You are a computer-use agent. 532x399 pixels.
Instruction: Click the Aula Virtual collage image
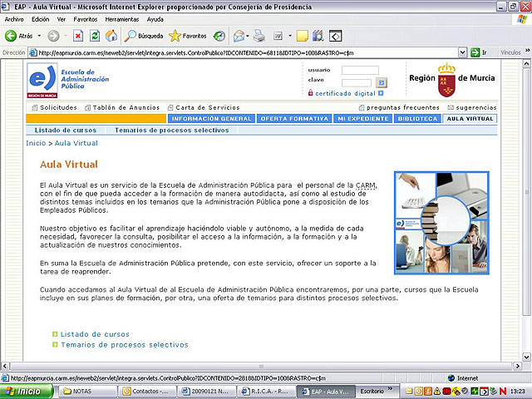441,223
